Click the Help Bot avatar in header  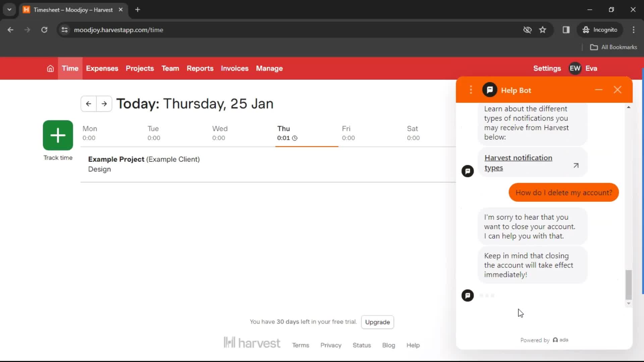click(490, 90)
